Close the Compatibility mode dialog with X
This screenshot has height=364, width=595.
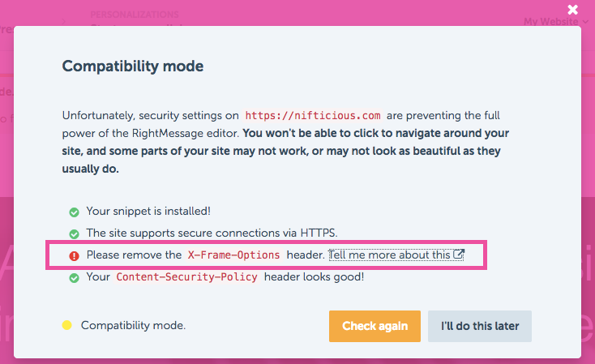[x=573, y=11]
